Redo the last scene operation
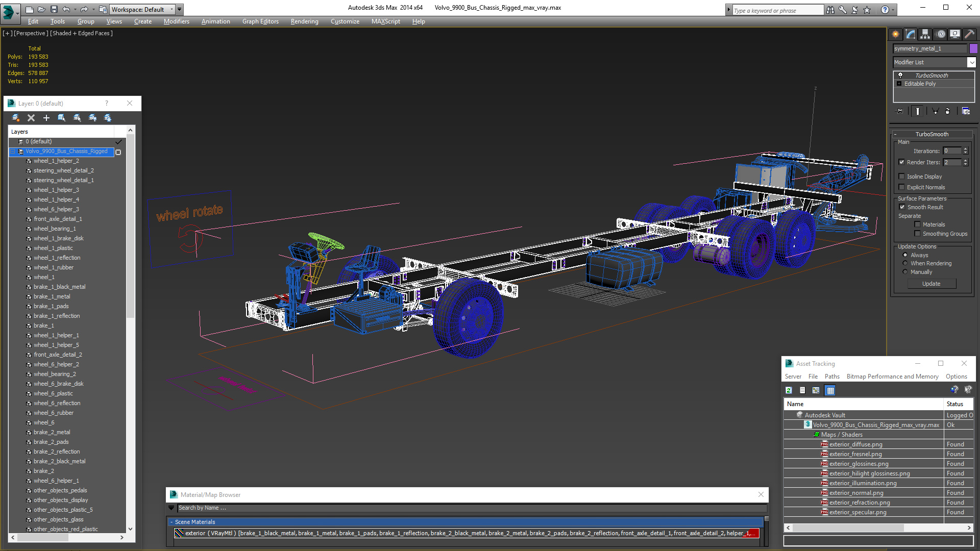Viewport: 980px width, 551px height. [x=84, y=9]
